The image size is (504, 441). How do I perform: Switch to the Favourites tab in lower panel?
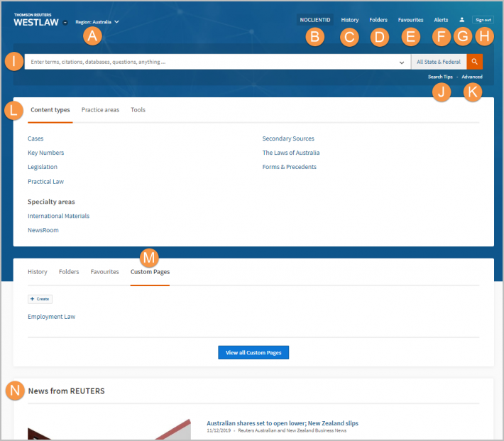pyautogui.click(x=104, y=272)
